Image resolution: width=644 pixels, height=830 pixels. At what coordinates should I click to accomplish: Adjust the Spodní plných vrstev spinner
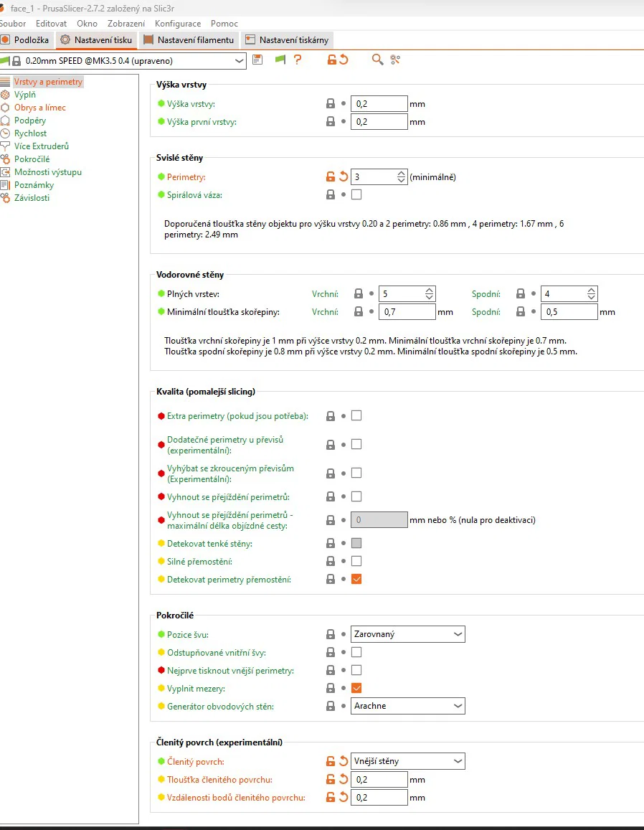click(591, 294)
